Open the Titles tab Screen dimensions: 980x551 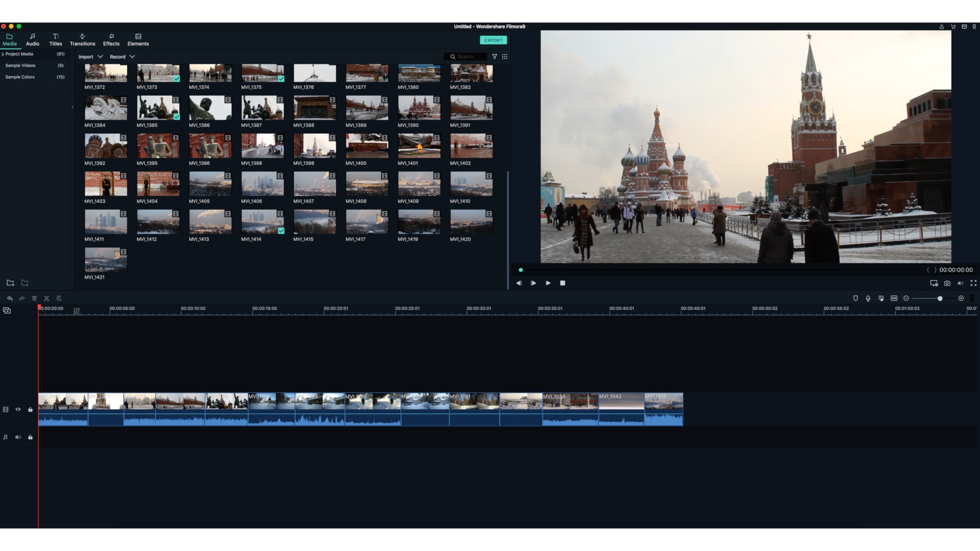pos(56,40)
